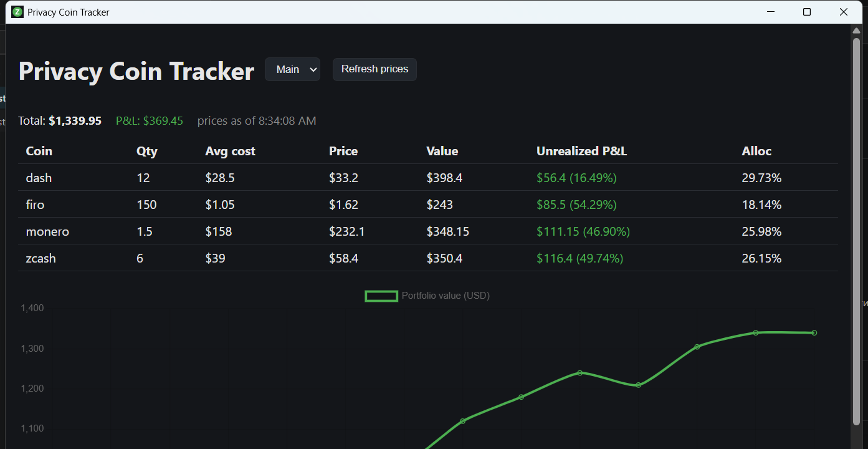Click the Privacy Coin Tracker page heading
This screenshot has width=868, height=449.
pos(136,71)
